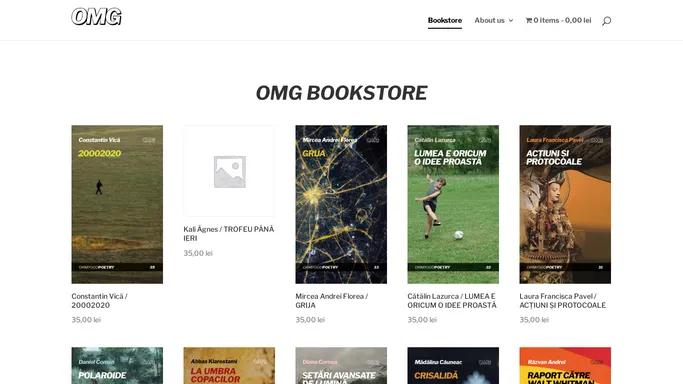Open the CRISALIDĂ book cover
The width and height of the screenshot is (683, 384).
(x=453, y=365)
